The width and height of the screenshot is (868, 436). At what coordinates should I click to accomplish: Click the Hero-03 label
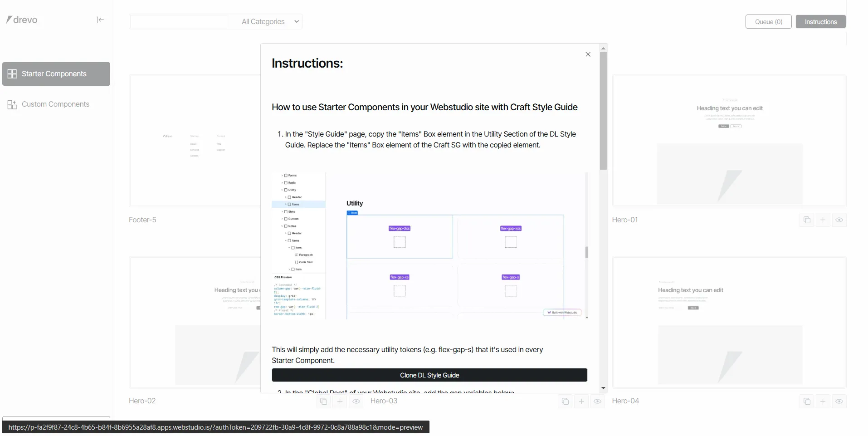(x=384, y=401)
